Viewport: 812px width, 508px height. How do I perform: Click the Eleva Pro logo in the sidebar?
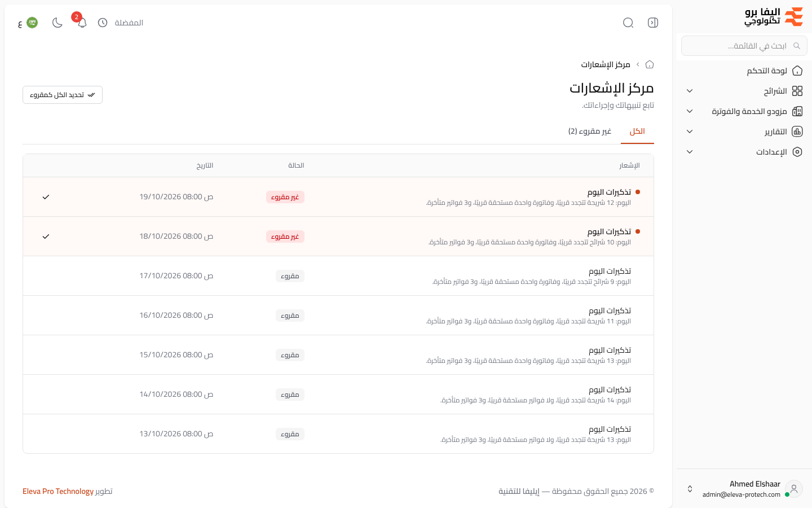774,17
